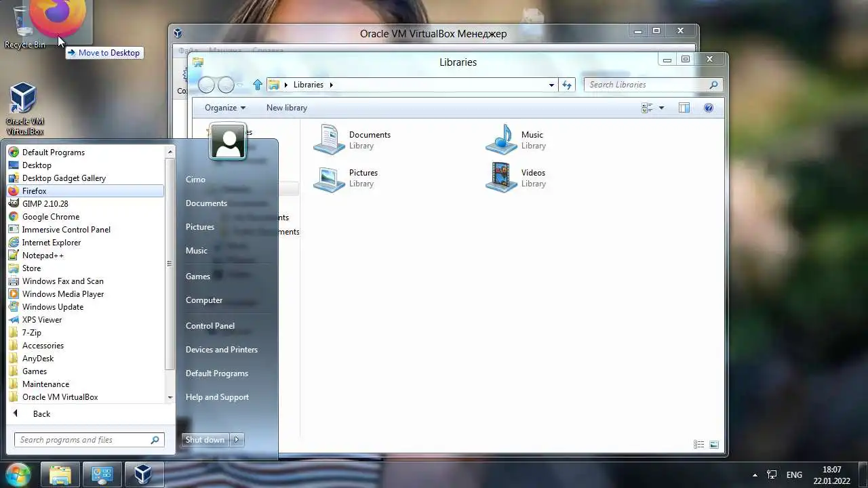Image resolution: width=868 pixels, height=488 pixels.
Task: Open Firefox from the Start menu list
Action: (85, 191)
